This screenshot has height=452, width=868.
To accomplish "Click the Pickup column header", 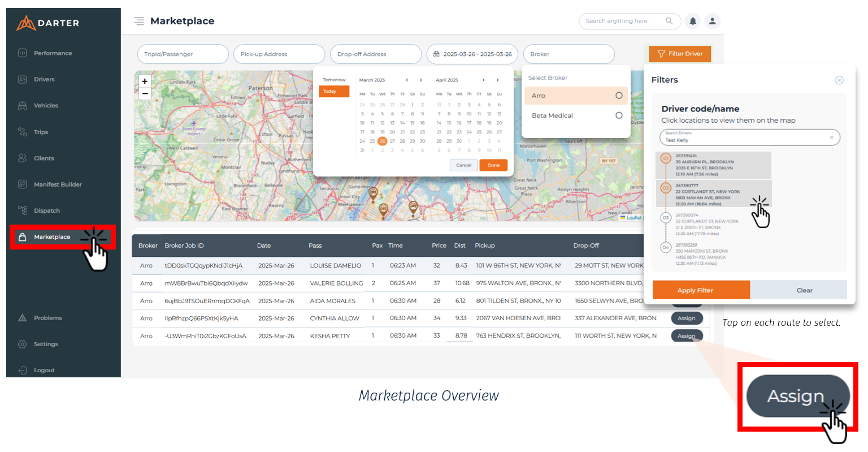I will tap(485, 246).
